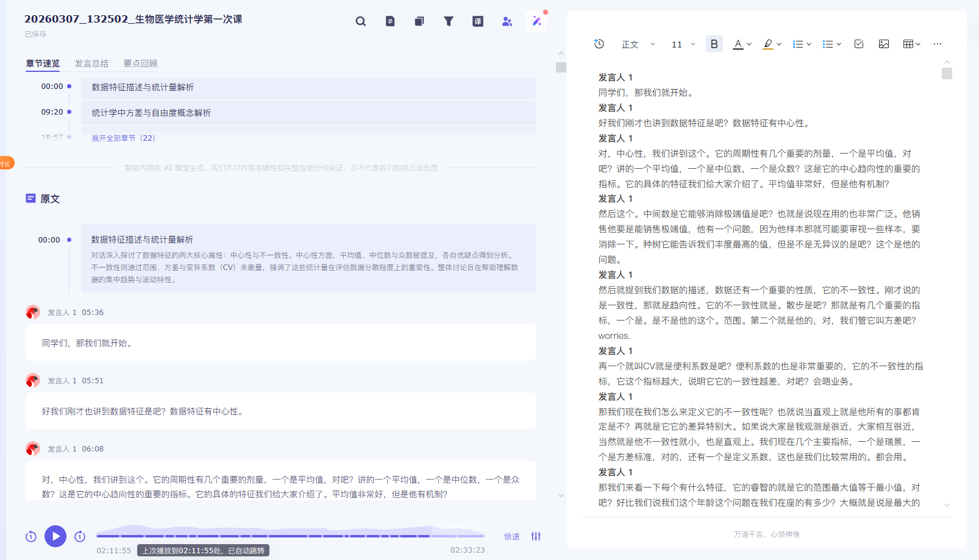Switch to the 发言总结 tab
This screenshot has width=979, height=560.
click(91, 63)
